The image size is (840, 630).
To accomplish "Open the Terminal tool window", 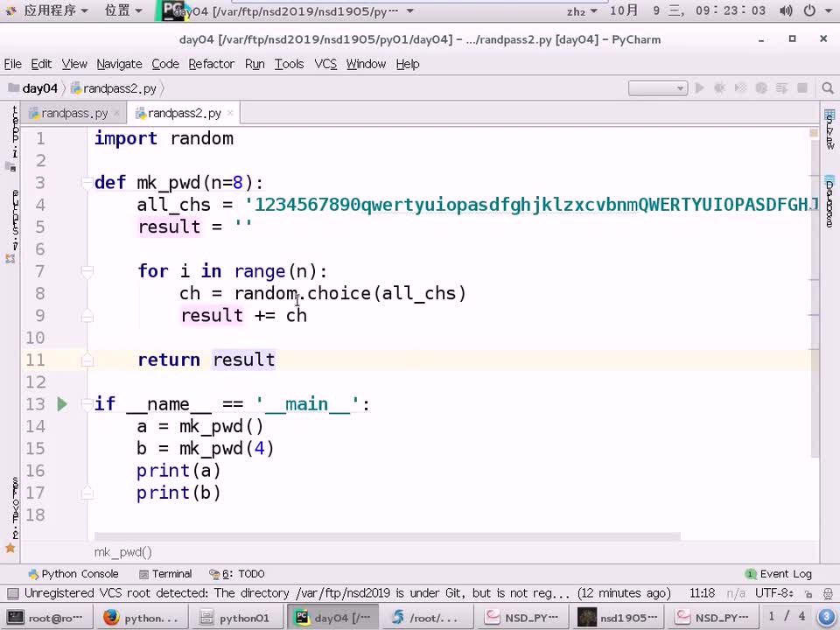I will (165, 574).
